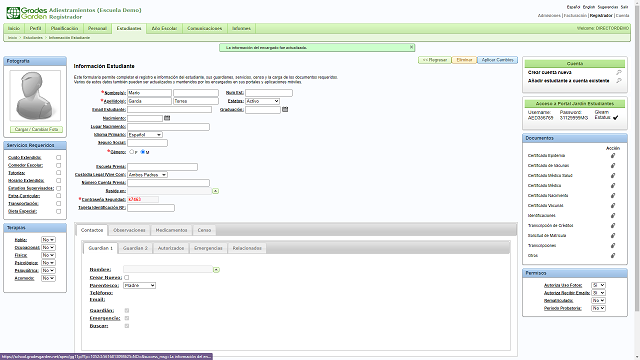The image size is (640, 360).
Task: Click search icon for Crear cuenta nueva
Action: [619, 72]
